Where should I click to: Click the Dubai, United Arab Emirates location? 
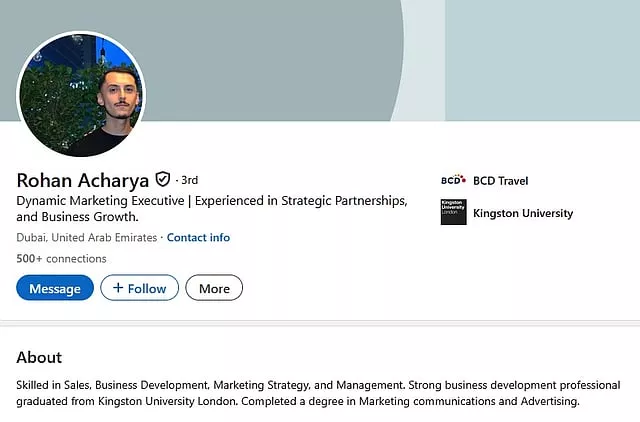[87, 238]
